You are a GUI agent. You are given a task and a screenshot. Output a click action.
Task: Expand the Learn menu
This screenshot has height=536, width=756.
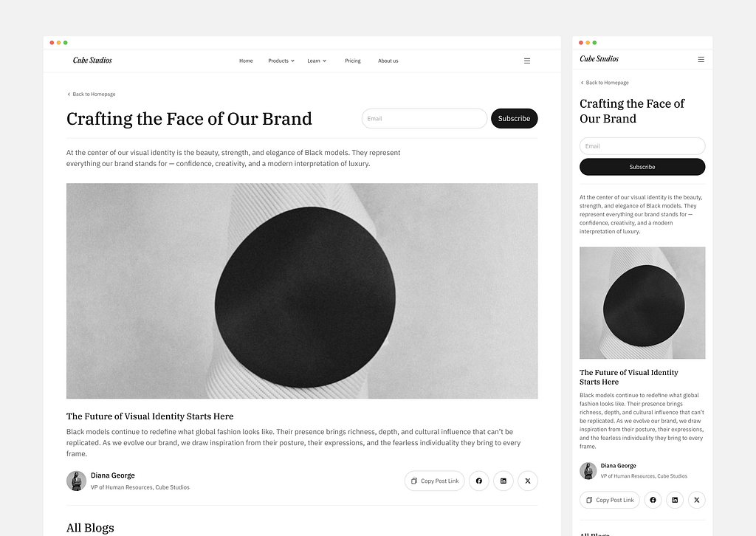click(x=316, y=61)
